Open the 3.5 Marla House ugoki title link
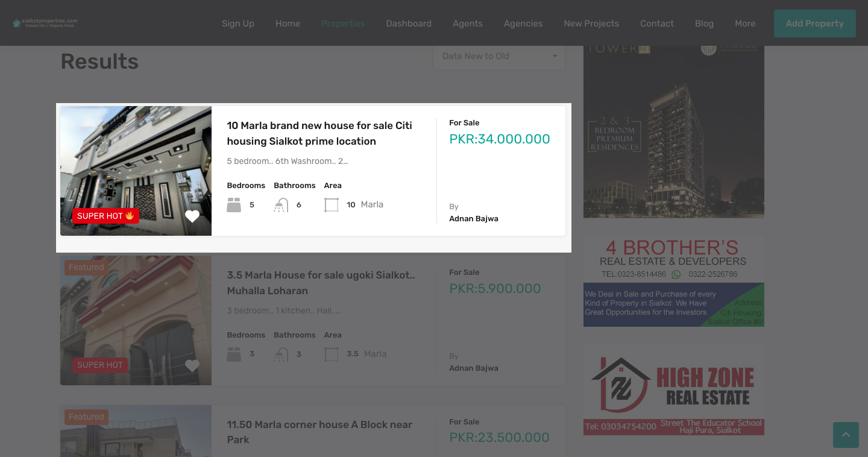Screen dimensions: 868x457 [x=321, y=283]
